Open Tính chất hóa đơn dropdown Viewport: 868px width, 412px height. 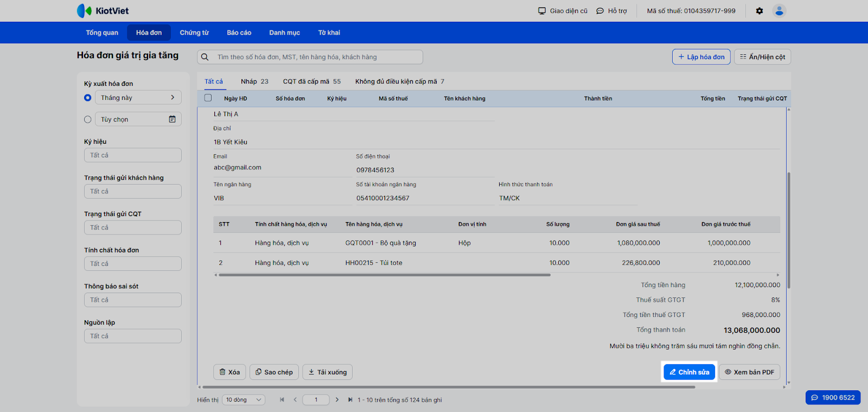click(x=133, y=264)
